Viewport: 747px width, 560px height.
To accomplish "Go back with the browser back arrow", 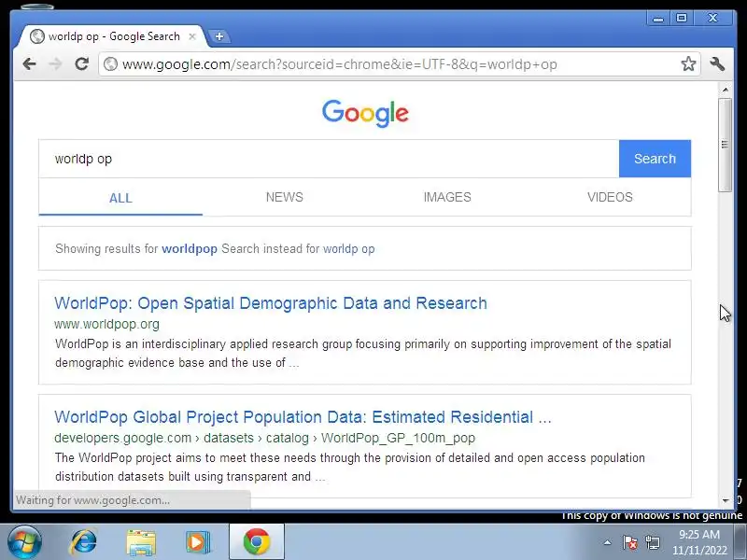I will 30,63.
